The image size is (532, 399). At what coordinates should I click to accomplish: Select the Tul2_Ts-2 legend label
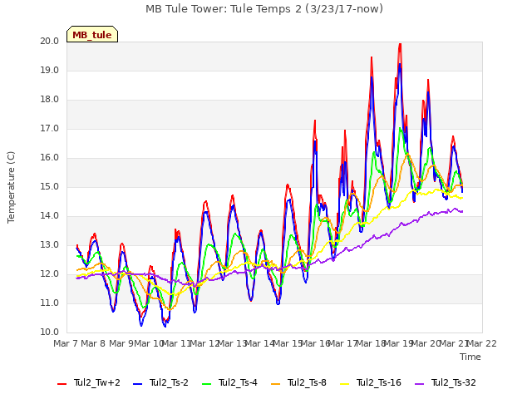169,382
